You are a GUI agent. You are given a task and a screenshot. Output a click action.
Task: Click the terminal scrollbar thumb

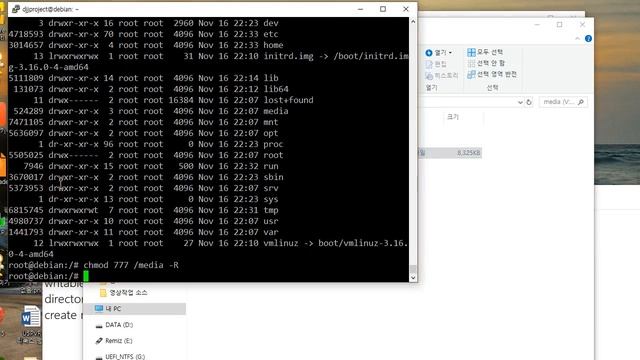413,269
